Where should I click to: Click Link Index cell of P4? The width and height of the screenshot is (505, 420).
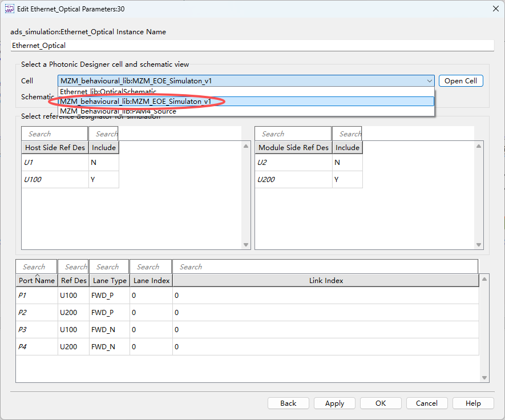click(x=326, y=346)
